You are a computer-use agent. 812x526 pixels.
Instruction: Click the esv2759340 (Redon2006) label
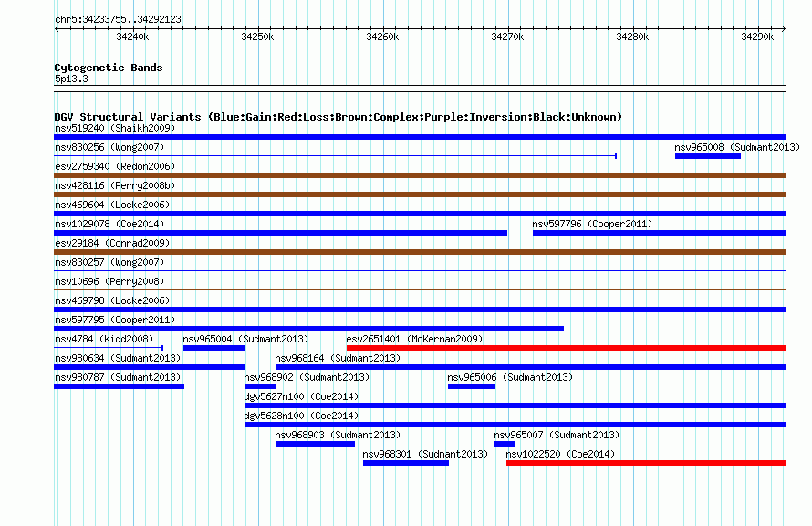(x=115, y=166)
